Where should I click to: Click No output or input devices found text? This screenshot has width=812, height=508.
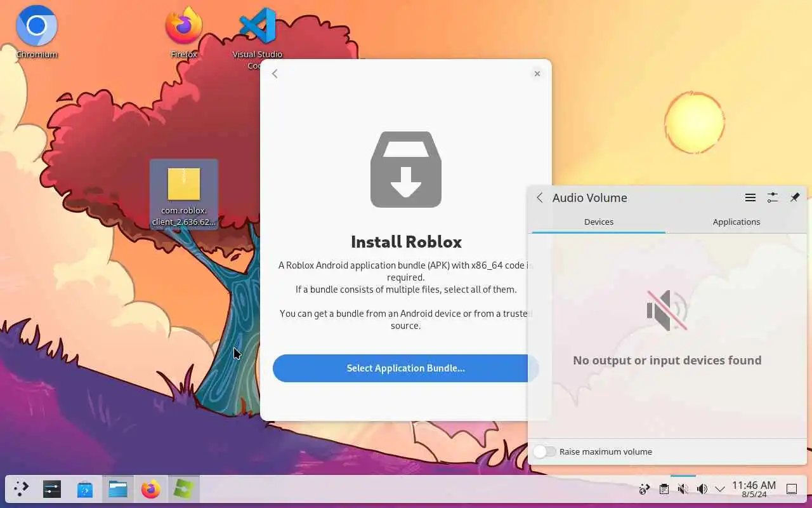[667, 360]
